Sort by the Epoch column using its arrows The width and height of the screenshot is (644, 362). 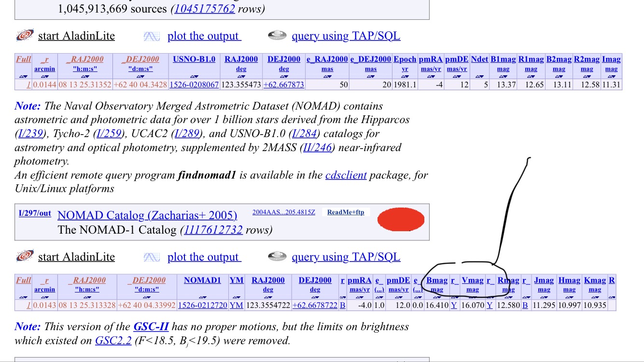(405, 76)
